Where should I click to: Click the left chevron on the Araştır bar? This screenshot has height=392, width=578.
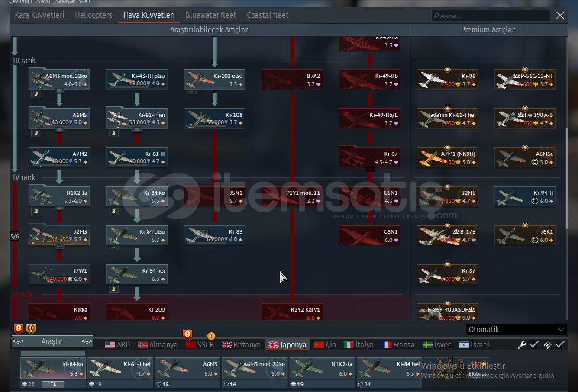pyautogui.click(x=18, y=342)
